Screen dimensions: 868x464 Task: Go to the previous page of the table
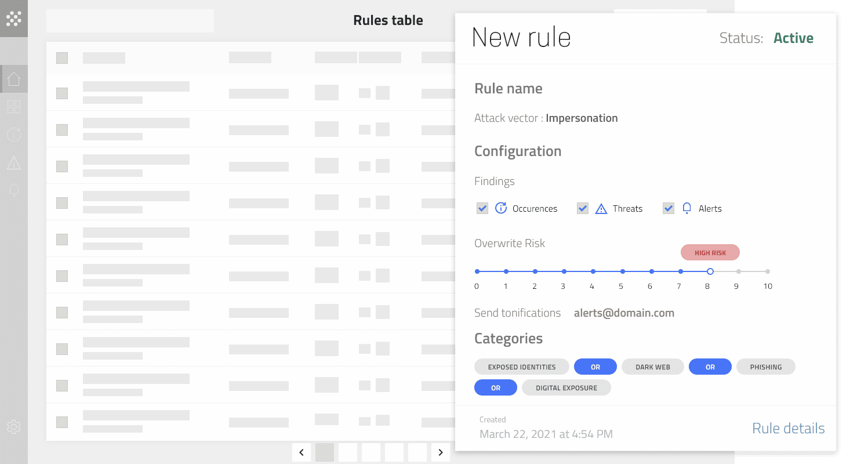tap(302, 452)
